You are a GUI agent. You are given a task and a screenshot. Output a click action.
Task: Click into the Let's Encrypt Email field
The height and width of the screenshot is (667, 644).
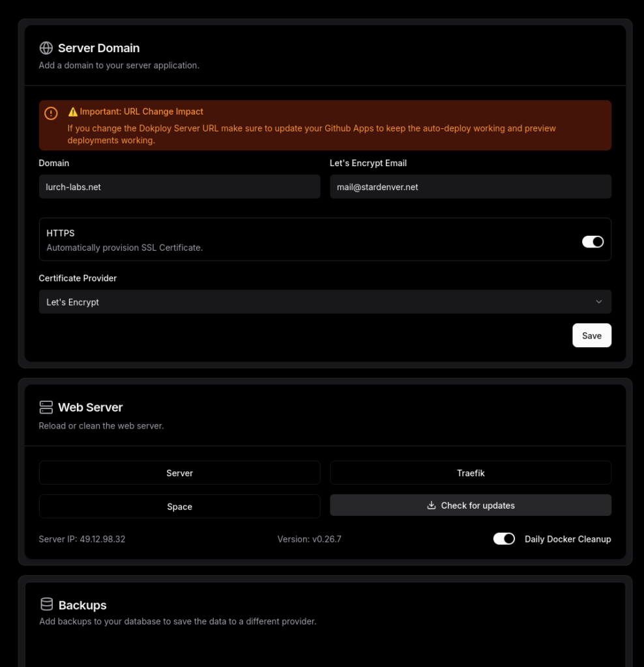coord(470,187)
